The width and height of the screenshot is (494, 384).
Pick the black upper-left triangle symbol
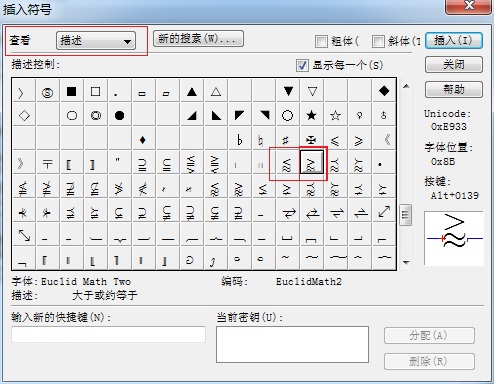239,115
